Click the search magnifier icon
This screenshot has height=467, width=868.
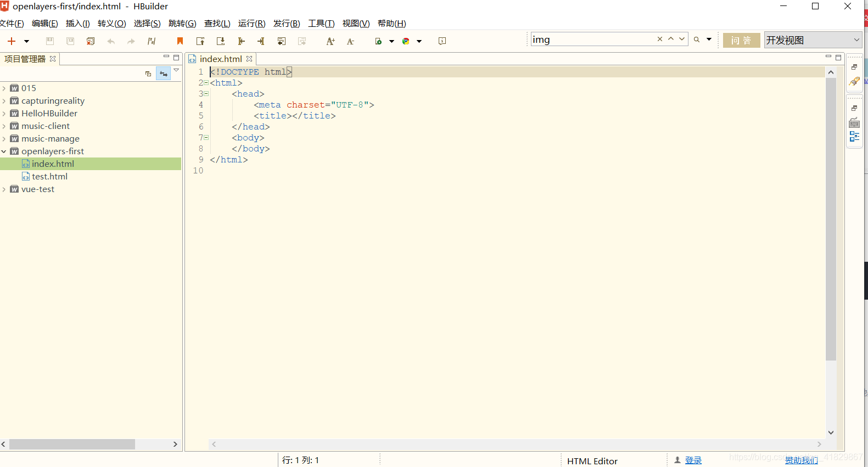point(697,40)
